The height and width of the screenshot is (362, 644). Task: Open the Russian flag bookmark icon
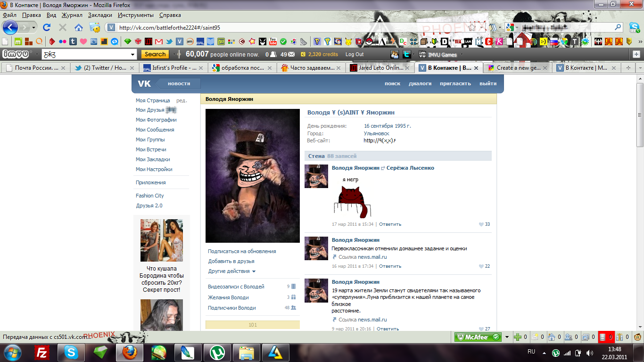(x=554, y=41)
